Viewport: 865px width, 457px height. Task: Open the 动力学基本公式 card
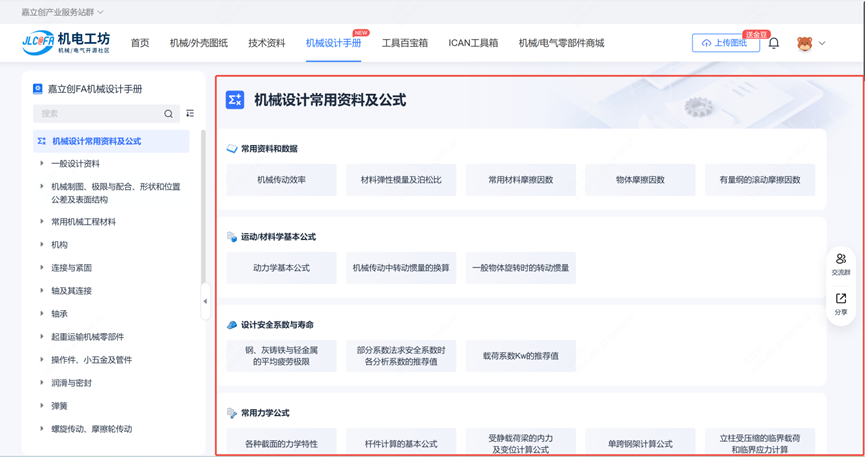pyautogui.click(x=281, y=268)
